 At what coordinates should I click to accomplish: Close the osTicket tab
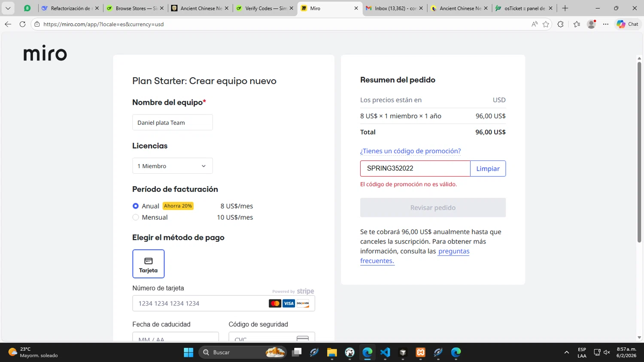(550, 8)
